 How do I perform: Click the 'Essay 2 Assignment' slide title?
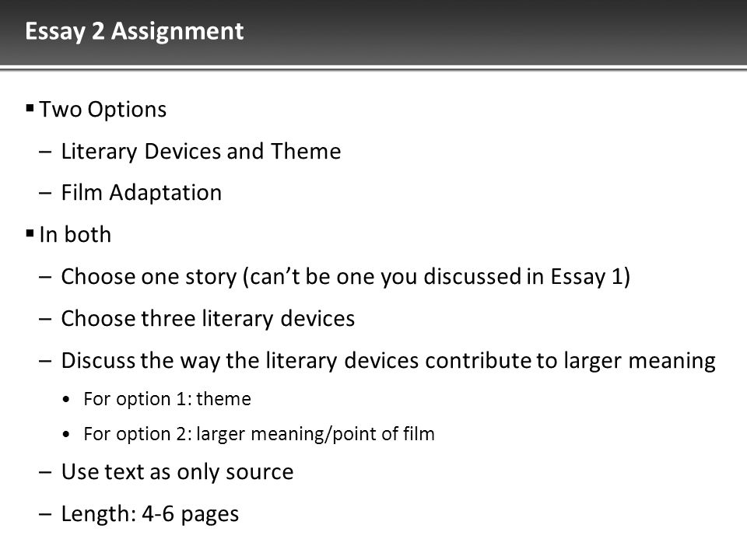point(135,32)
